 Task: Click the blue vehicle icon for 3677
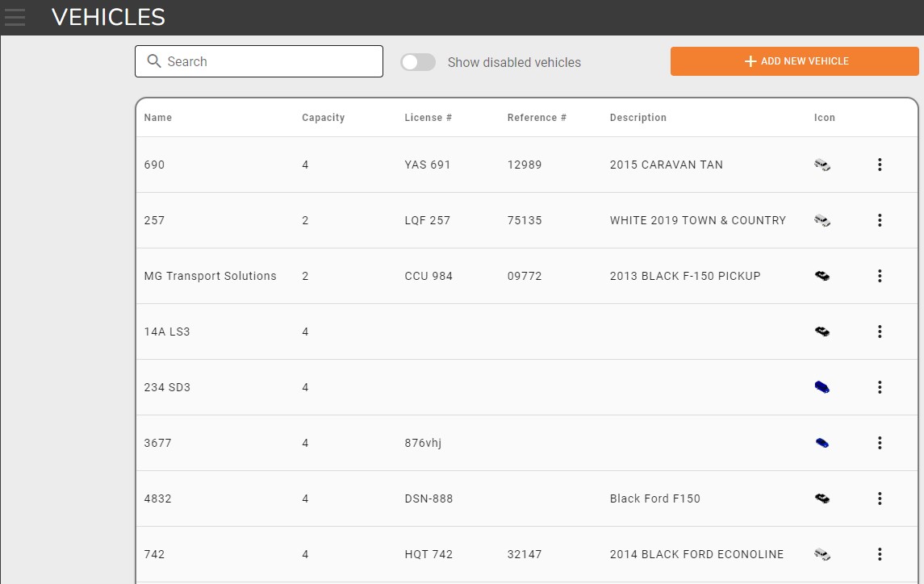pos(822,443)
